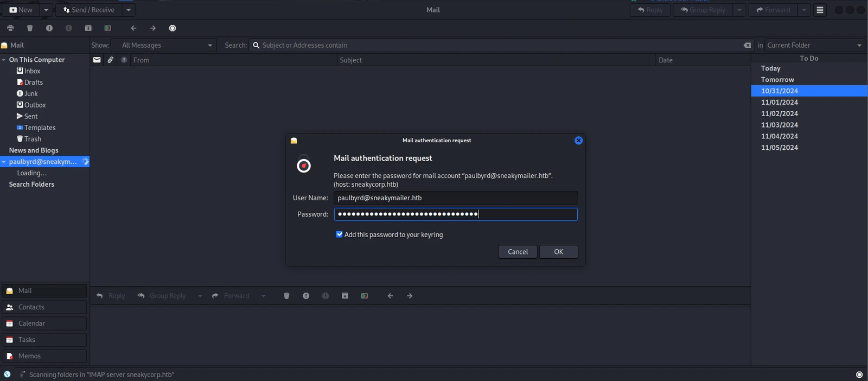Sort by the important flag column icon
Image resolution: width=868 pixels, height=381 pixels.
click(124, 60)
